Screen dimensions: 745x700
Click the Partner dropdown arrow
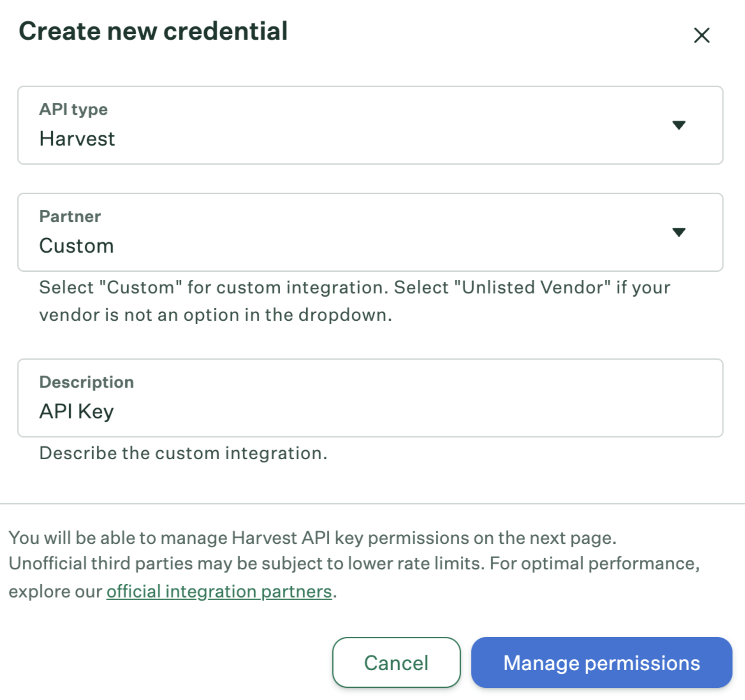678,232
